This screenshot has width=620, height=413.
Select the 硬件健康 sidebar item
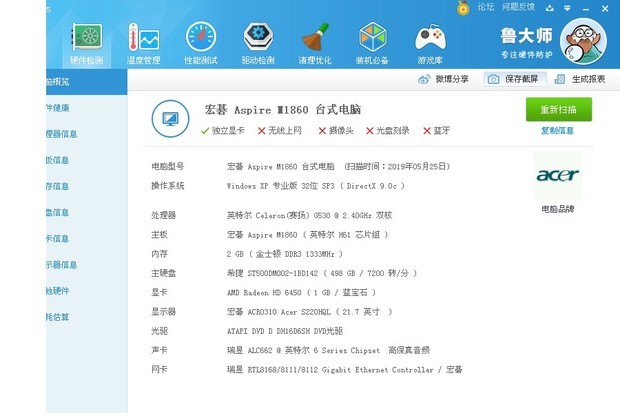pos(87,108)
